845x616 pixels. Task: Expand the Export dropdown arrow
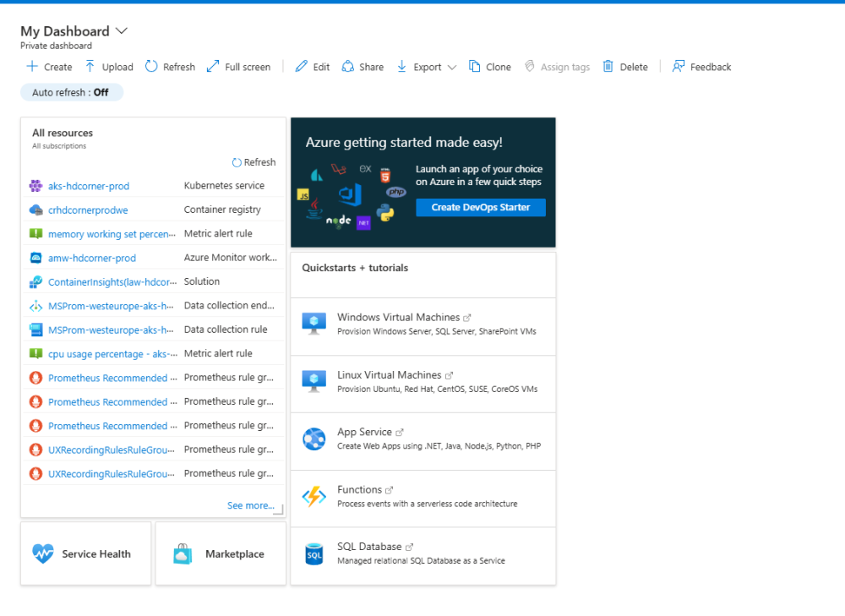(452, 68)
